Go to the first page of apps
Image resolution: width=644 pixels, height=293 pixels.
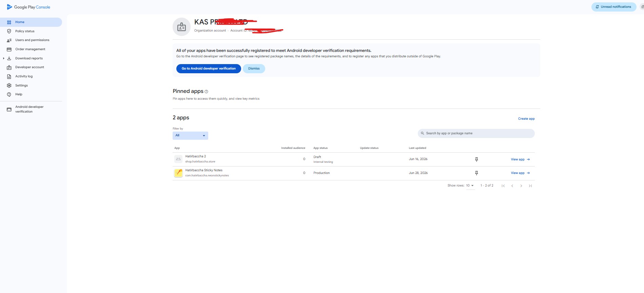coord(503,186)
